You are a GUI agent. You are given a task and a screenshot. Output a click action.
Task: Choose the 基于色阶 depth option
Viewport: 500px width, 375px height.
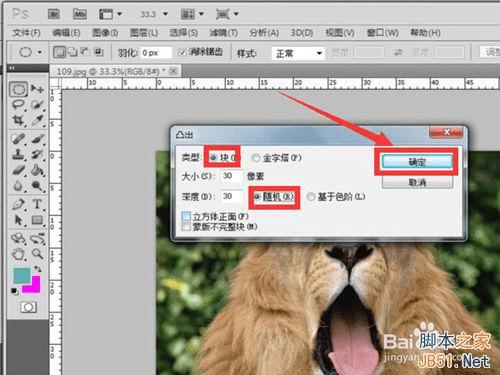[311, 197]
